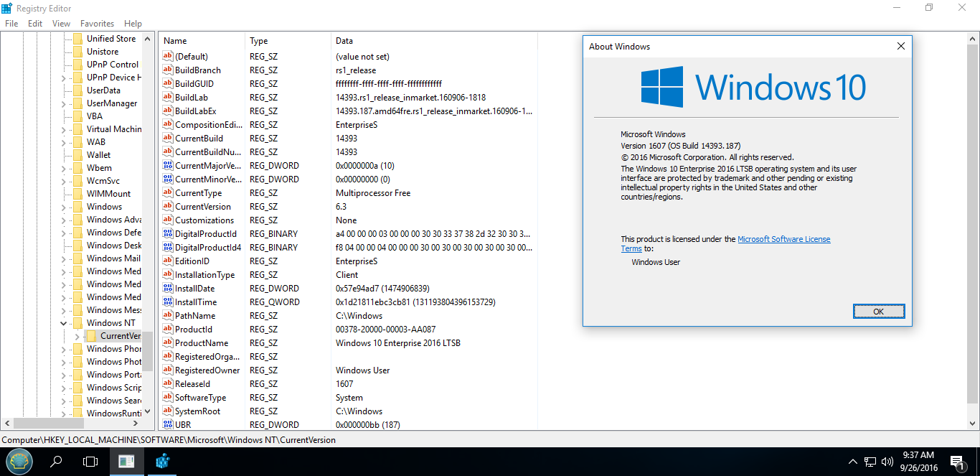Viewport: 980px width, 476px height.
Task: Select the Customizations value row
Action: point(348,220)
